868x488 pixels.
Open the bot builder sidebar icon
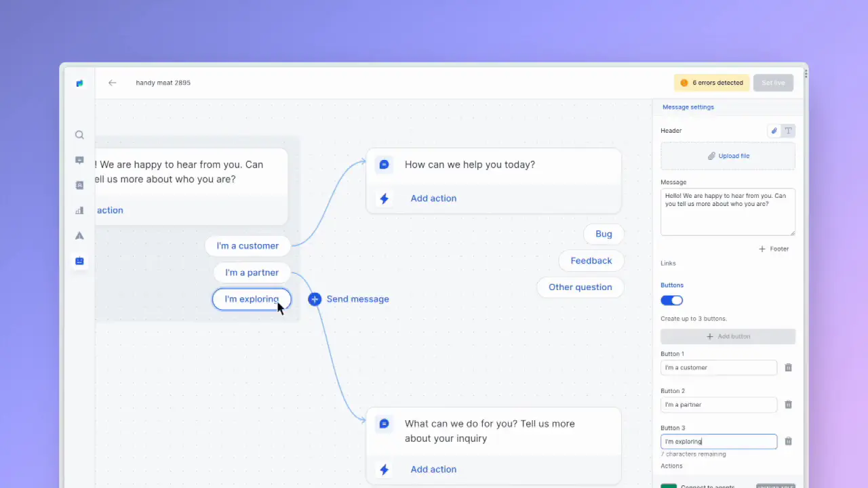79,261
